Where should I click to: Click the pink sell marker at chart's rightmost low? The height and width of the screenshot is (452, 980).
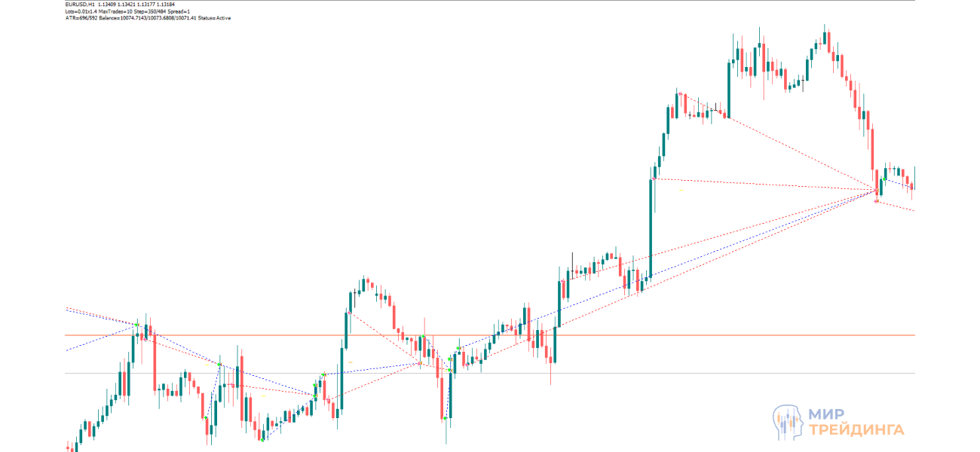point(876,200)
